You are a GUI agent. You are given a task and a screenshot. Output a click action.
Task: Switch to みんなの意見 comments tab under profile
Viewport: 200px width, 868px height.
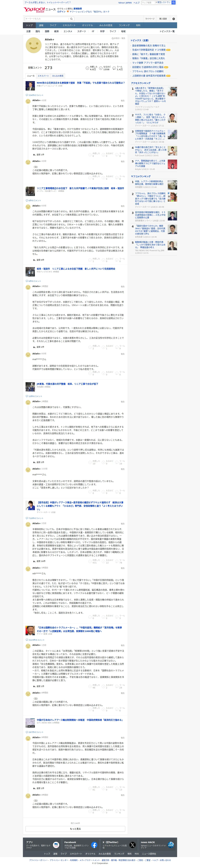click(58, 76)
